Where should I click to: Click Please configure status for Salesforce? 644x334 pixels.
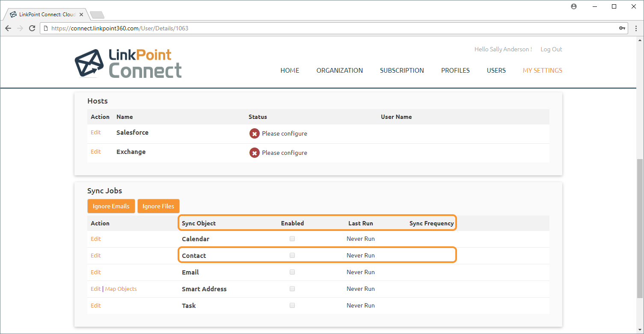pos(285,133)
